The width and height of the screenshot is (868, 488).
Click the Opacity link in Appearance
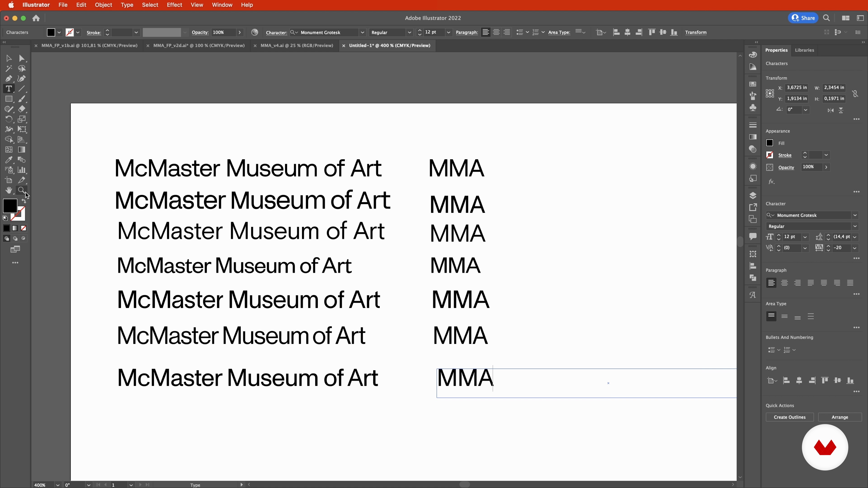tap(786, 167)
